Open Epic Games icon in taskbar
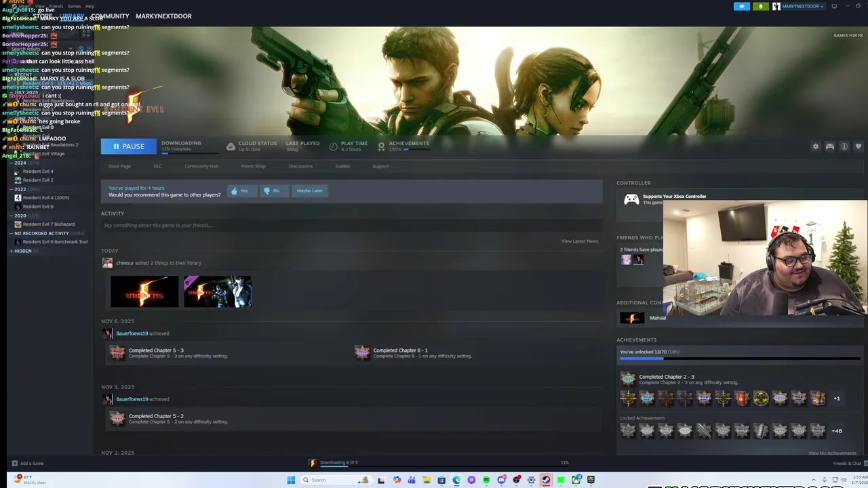This screenshot has height=488, width=868. (x=591, y=480)
